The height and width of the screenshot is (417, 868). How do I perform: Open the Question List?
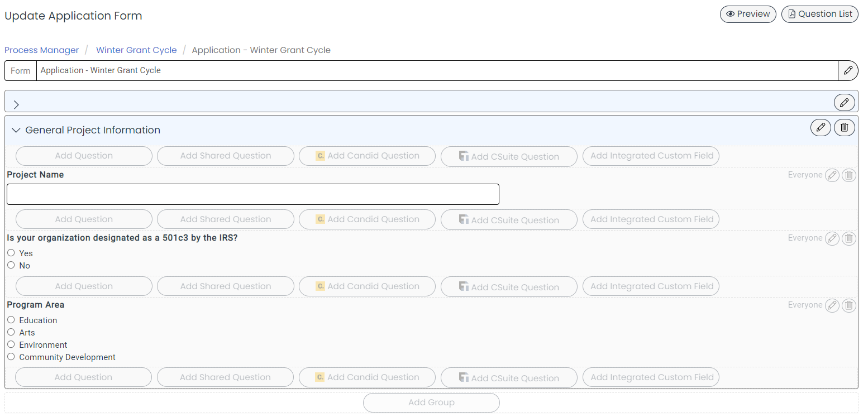click(x=819, y=14)
